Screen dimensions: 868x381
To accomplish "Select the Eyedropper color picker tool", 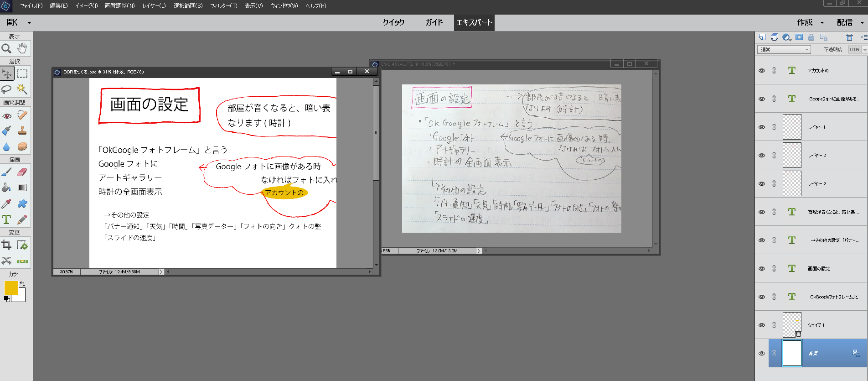I will pos(6,204).
